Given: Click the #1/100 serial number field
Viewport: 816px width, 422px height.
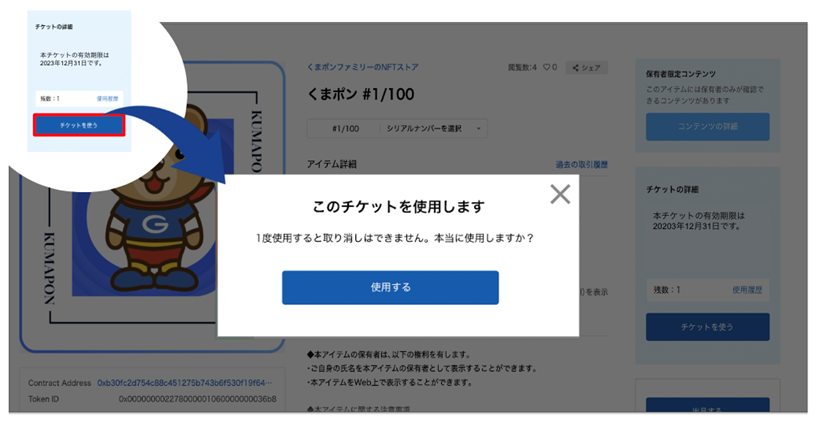Looking at the screenshot, I should click(346, 129).
